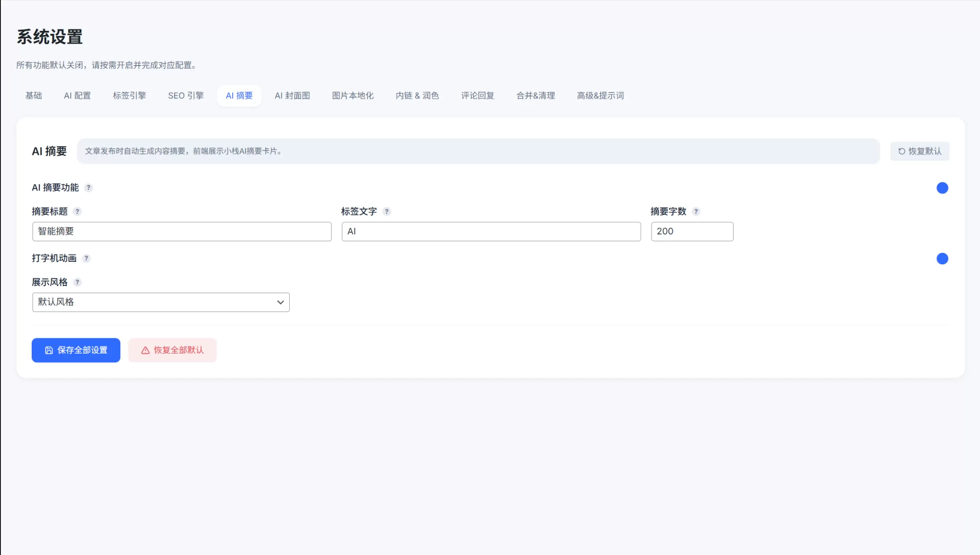Screen dimensions: 980x555
Task: Click help icon next to AI 摘要功能
Action: coord(88,187)
